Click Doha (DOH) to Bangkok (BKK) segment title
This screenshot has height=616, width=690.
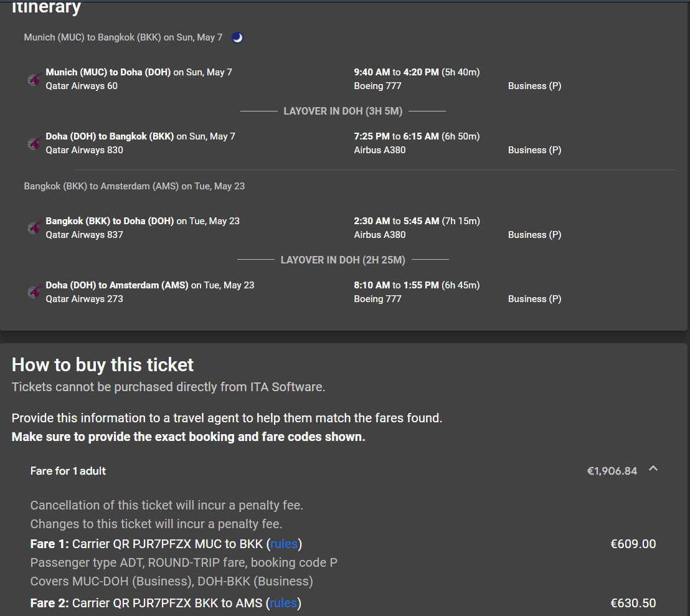110,136
